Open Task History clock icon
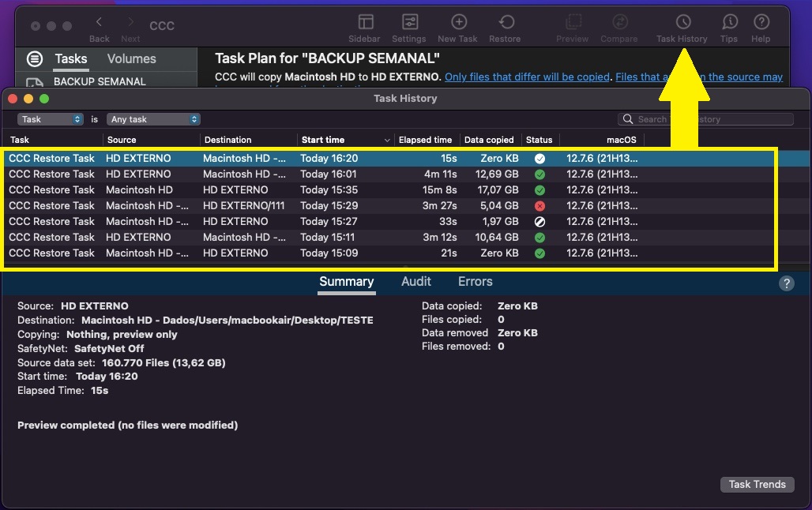 tap(682, 23)
